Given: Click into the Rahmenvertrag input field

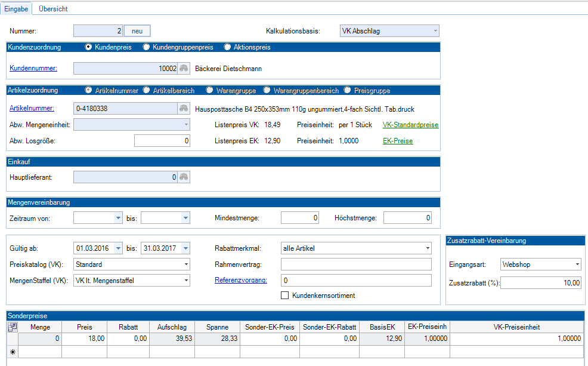Looking at the screenshot, I should [355, 264].
